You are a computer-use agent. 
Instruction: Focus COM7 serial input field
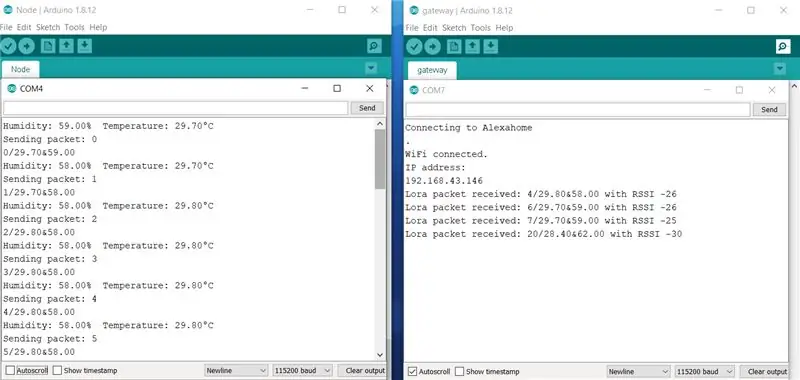[x=578, y=109]
